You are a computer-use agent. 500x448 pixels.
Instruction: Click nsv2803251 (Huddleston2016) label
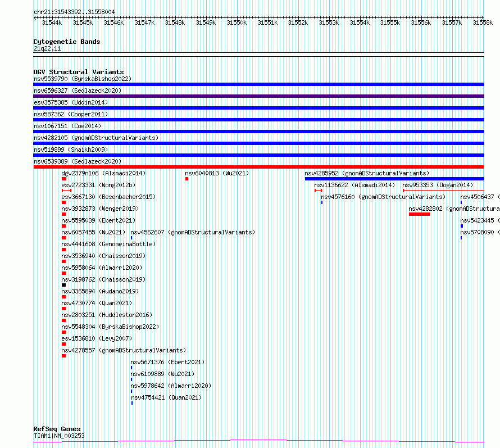click(x=107, y=315)
